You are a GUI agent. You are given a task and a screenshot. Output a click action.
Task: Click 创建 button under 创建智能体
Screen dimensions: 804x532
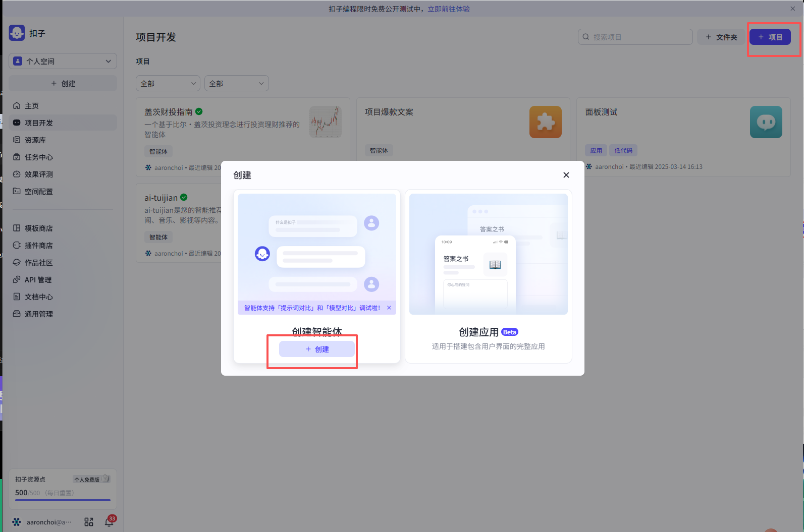pyautogui.click(x=317, y=349)
